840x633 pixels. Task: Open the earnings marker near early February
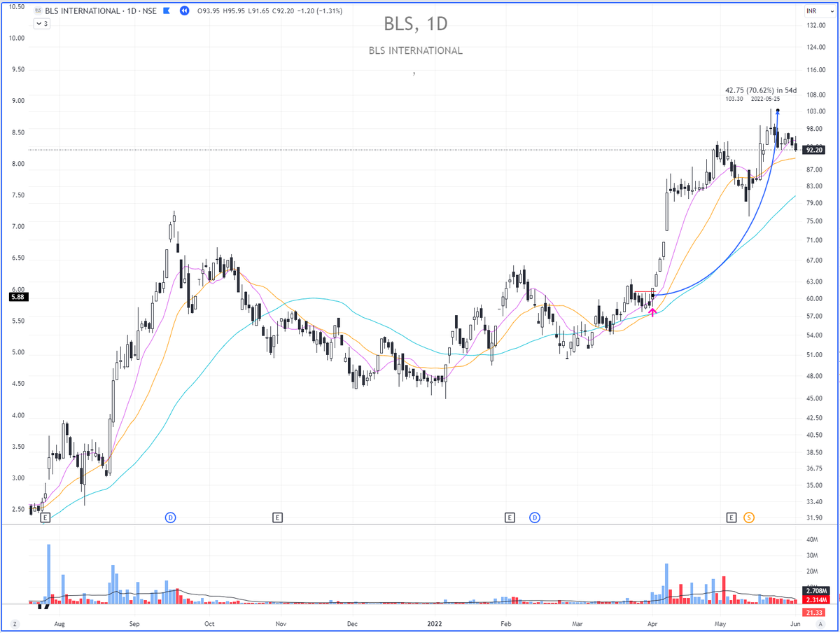[510, 517]
